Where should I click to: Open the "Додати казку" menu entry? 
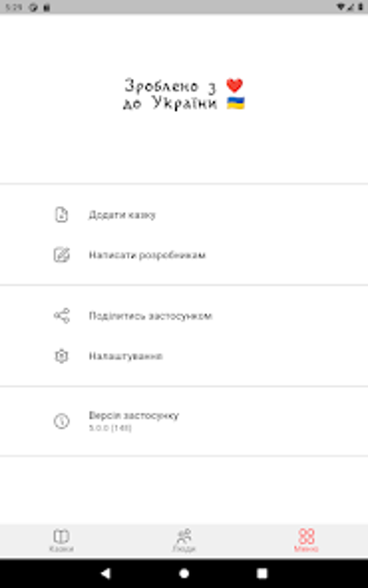[122, 215]
